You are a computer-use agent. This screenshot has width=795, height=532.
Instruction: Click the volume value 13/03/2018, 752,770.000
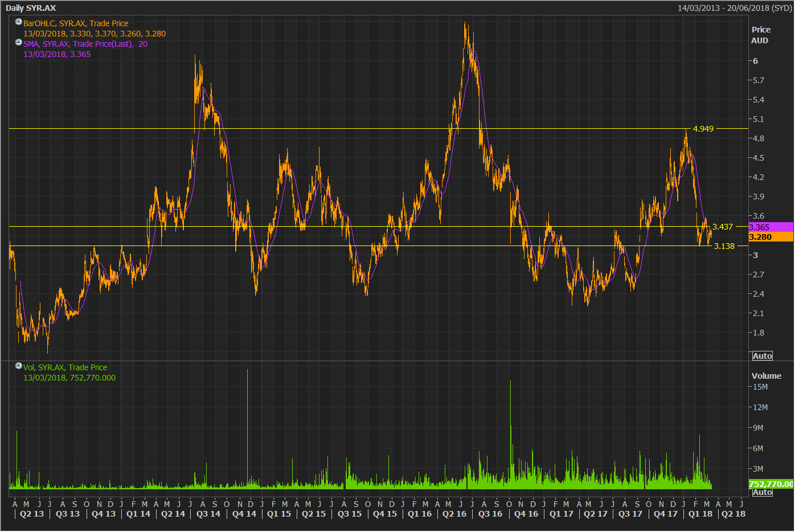click(69, 378)
